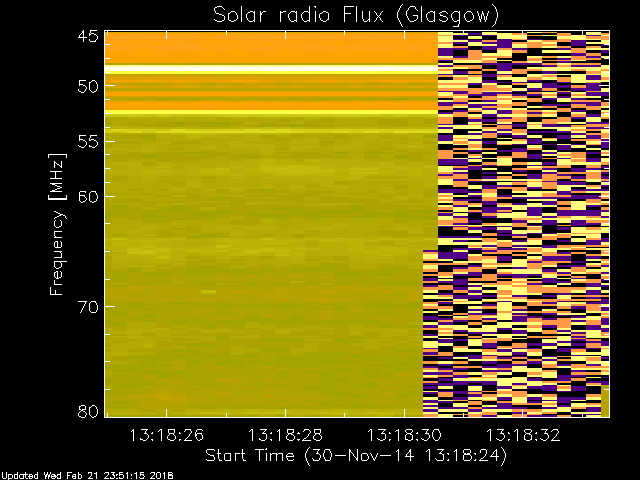Screen dimensions: 640x480
Task: Click the 'Frequency [MHz]' axis label
Action: (57, 224)
